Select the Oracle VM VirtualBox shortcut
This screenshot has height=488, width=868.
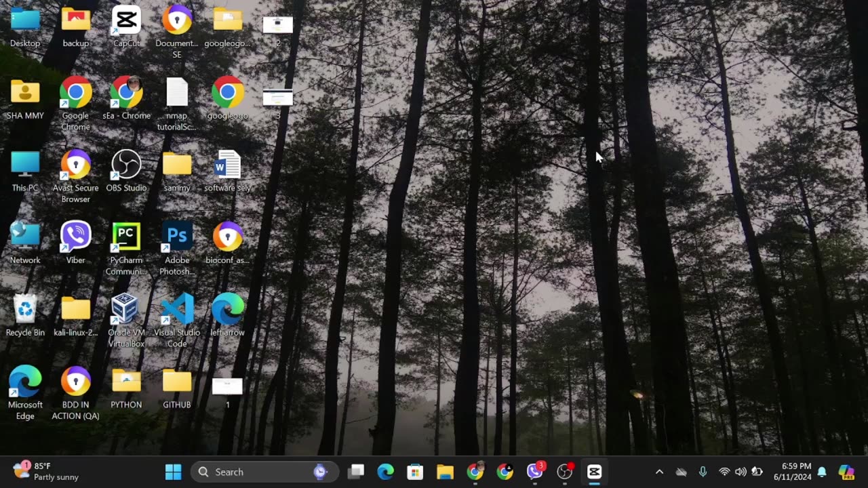[126, 321]
